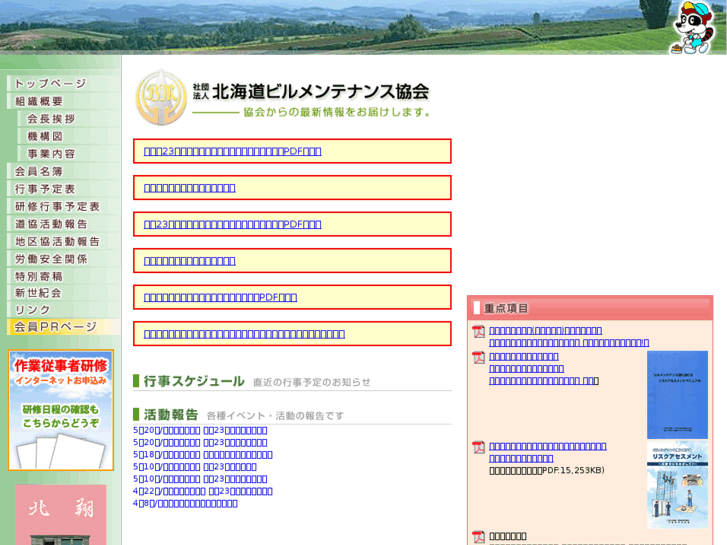
Task: Open the 組織概要 menu item
Action: 64,101
